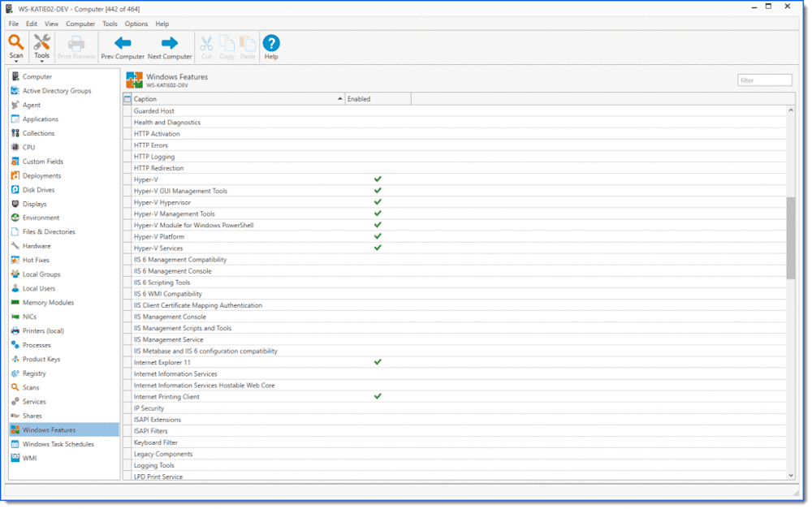
Task: Select the Guarded Host row
Action: pos(455,110)
